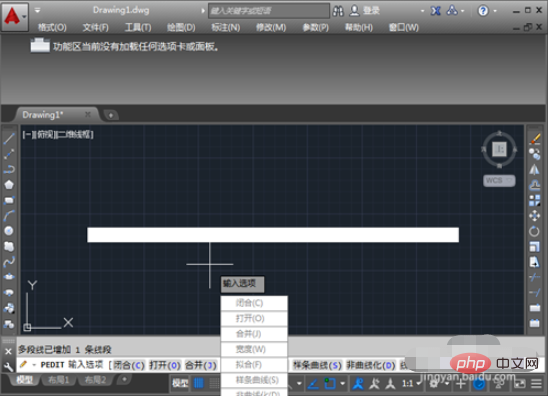Viewport: 549px width, 396px height.
Task: Toggle polar tracking angle icon
Action: click(x=313, y=384)
